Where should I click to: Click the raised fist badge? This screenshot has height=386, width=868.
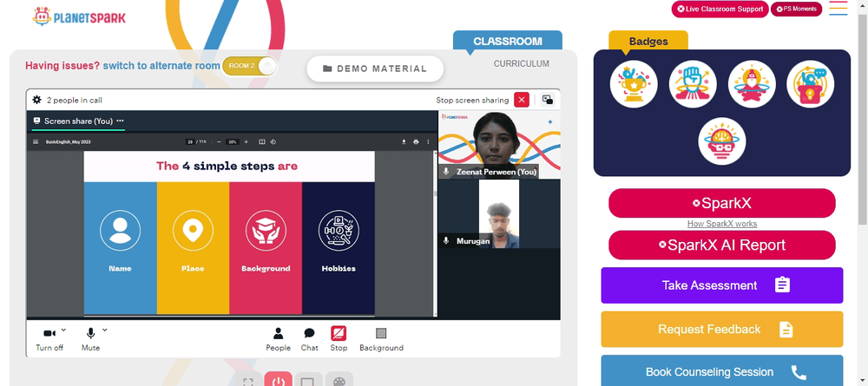[693, 84]
